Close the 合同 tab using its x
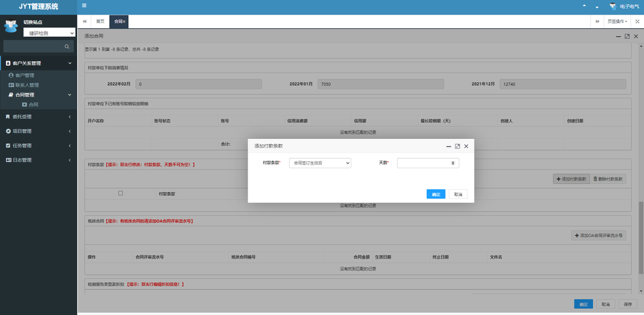 point(124,21)
